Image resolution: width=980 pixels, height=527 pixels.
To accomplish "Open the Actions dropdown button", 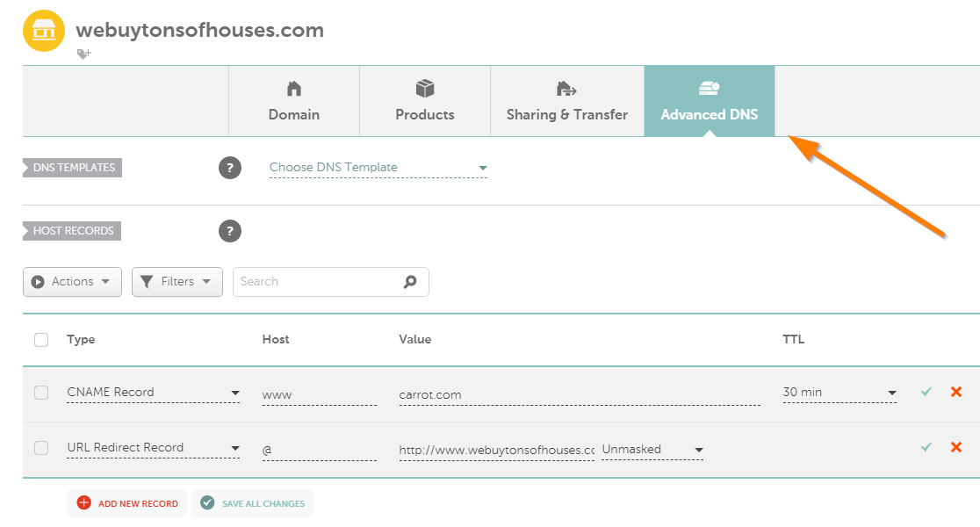I will 73,282.
